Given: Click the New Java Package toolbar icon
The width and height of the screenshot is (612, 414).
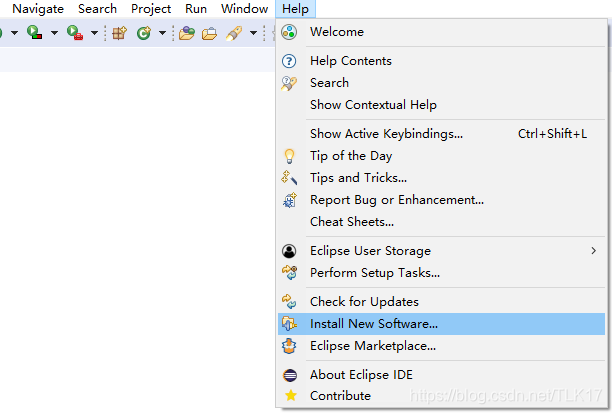Looking at the screenshot, I should point(119,33).
